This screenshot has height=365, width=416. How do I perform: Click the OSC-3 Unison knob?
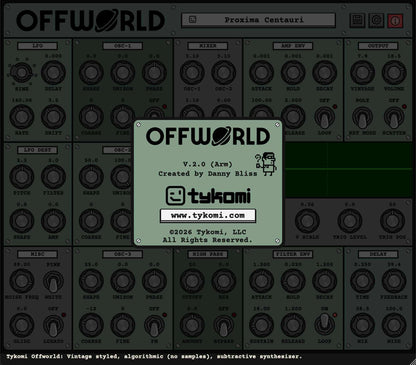pos(122,281)
